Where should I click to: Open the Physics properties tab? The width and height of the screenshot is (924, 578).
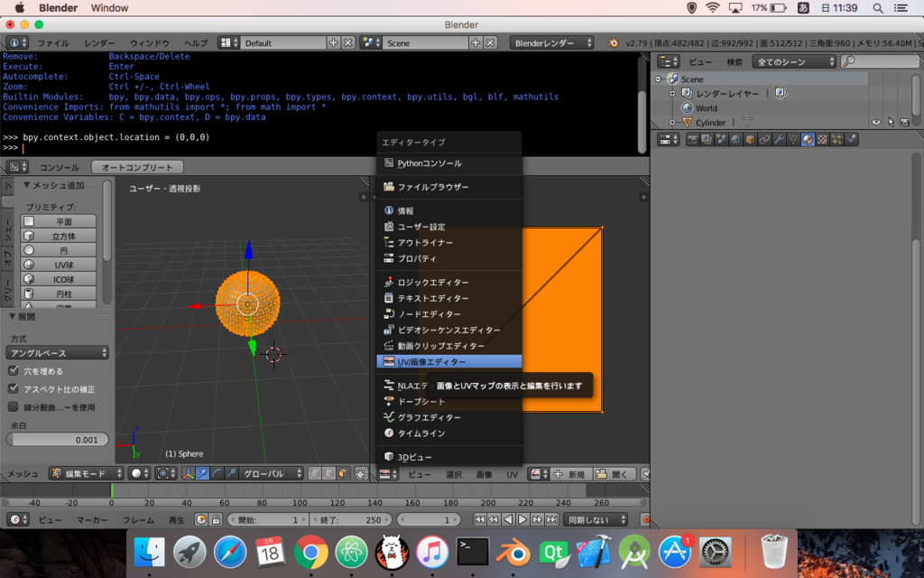click(851, 139)
